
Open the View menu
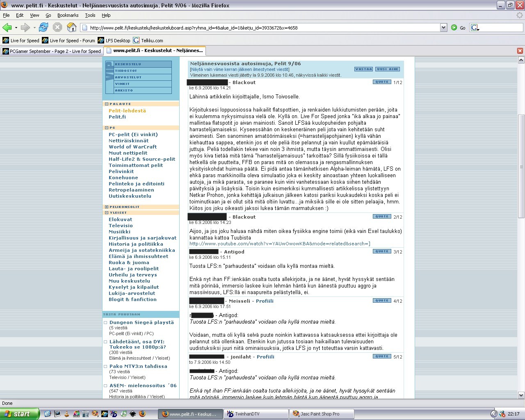point(34,15)
